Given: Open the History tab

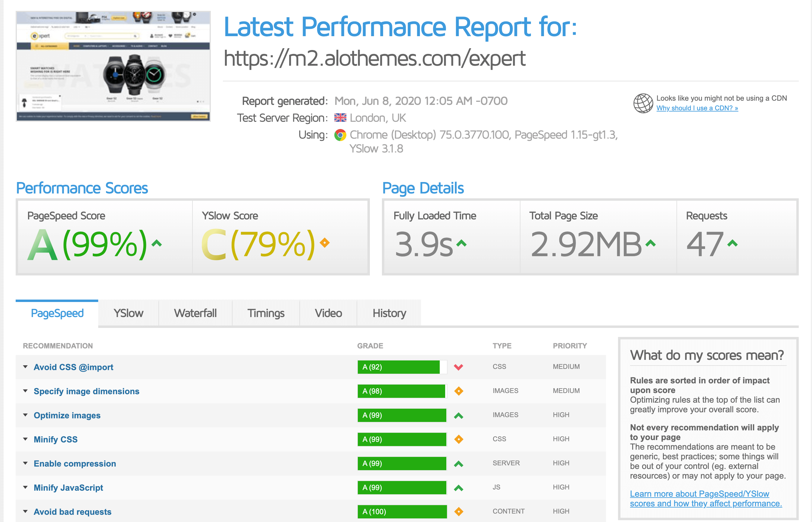Looking at the screenshot, I should coord(389,313).
